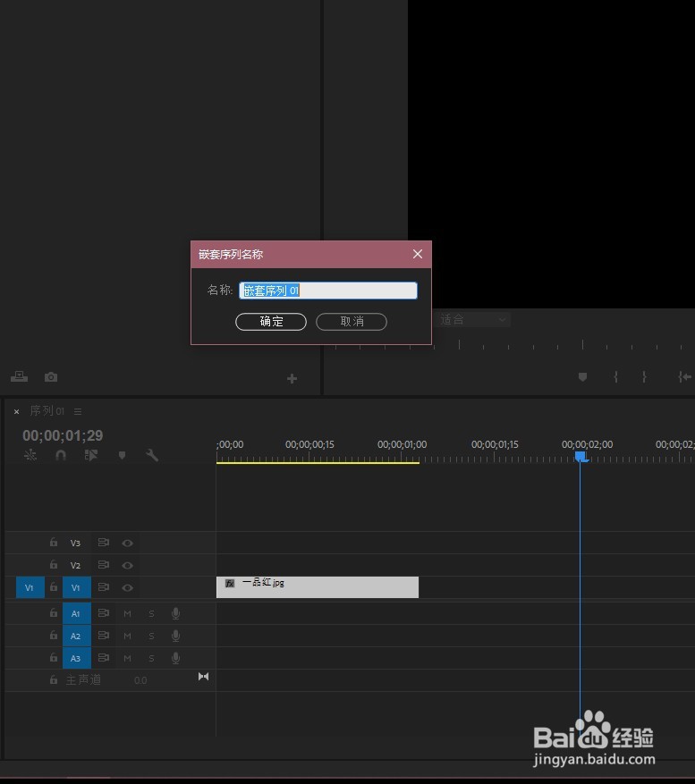The width and height of the screenshot is (695, 784).
Task: Toggle sync lock on V3
Action: (104, 543)
